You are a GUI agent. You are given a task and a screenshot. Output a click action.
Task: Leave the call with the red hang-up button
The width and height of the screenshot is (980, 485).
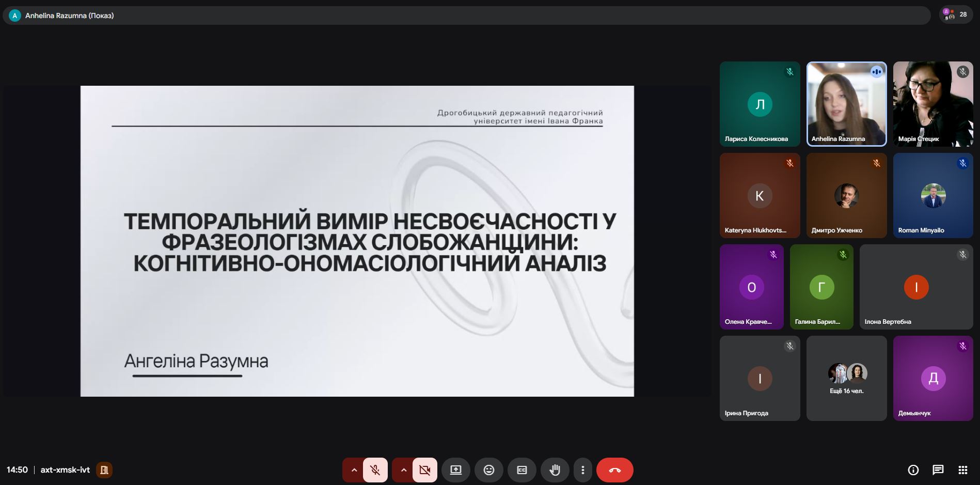click(614, 470)
